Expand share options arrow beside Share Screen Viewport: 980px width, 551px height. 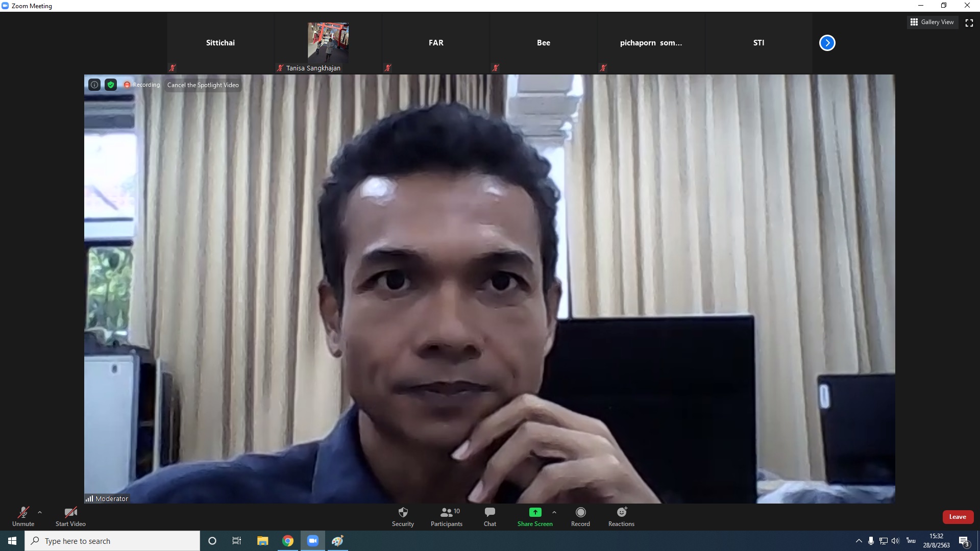click(x=554, y=512)
